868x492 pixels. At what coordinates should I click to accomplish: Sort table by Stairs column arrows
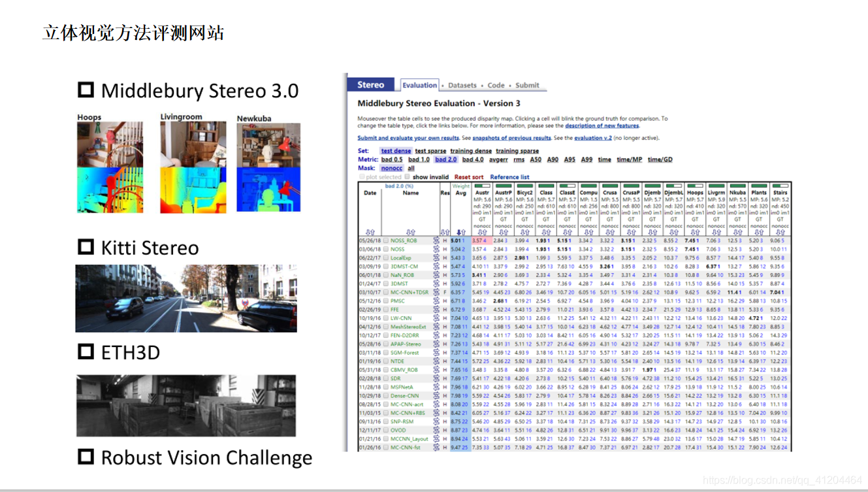tap(780, 232)
